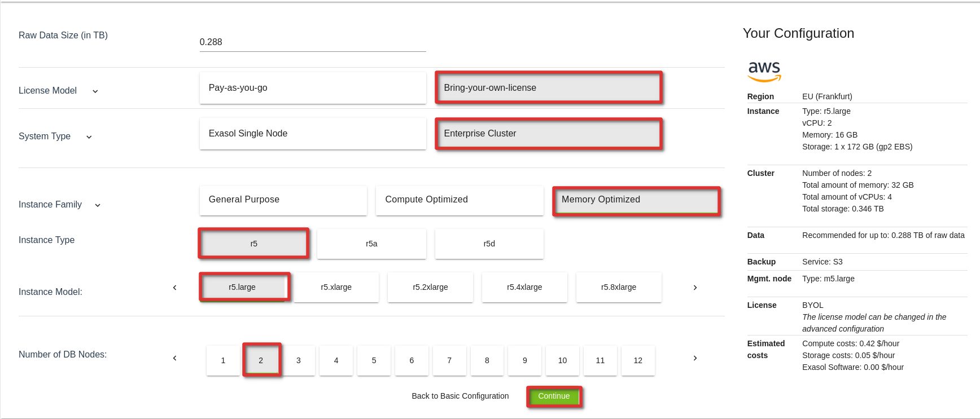Select Bring-your-own-license option

tap(548, 88)
